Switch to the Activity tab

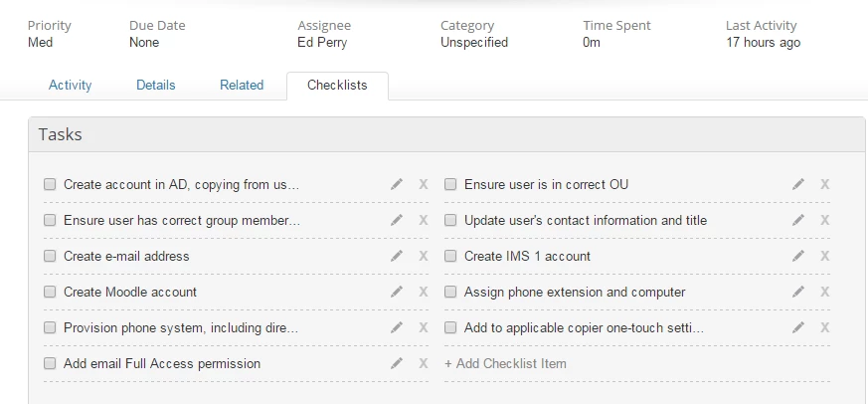[x=70, y=86]
